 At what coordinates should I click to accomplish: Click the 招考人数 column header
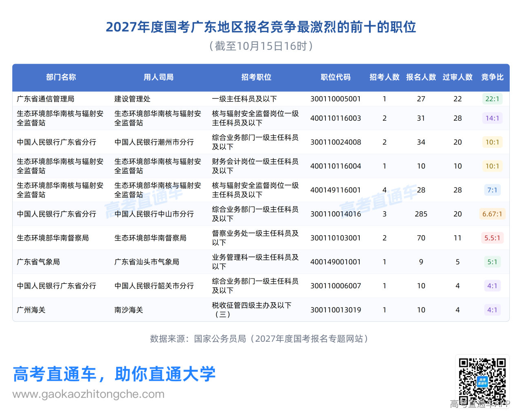tap(385, 77)
